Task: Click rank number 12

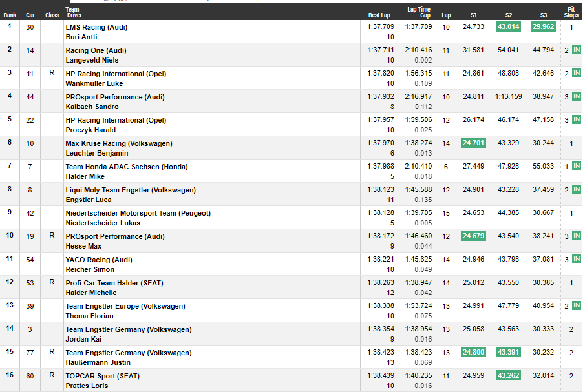Action: pos(10,282)
